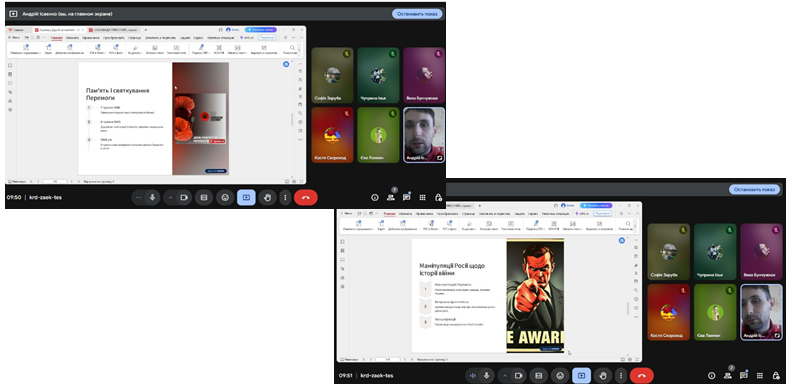Open meeting details info in the 09:51 Meet screenshot
This screenshot has height=384, width=786.
711,375
